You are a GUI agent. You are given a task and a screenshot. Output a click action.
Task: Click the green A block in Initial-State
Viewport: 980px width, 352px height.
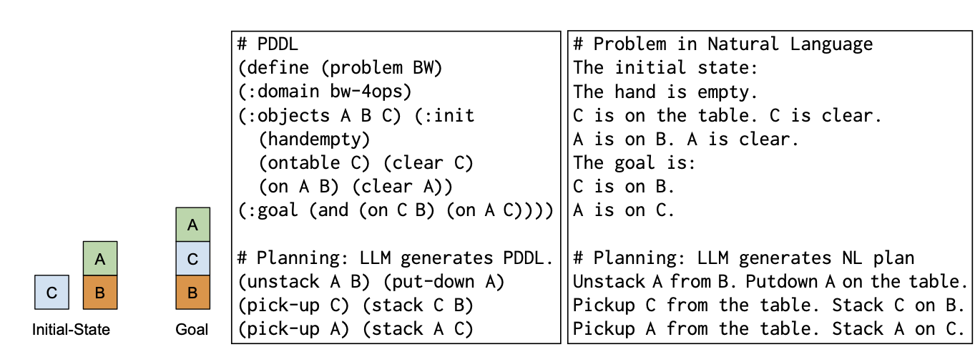click(x=100, y=259)
